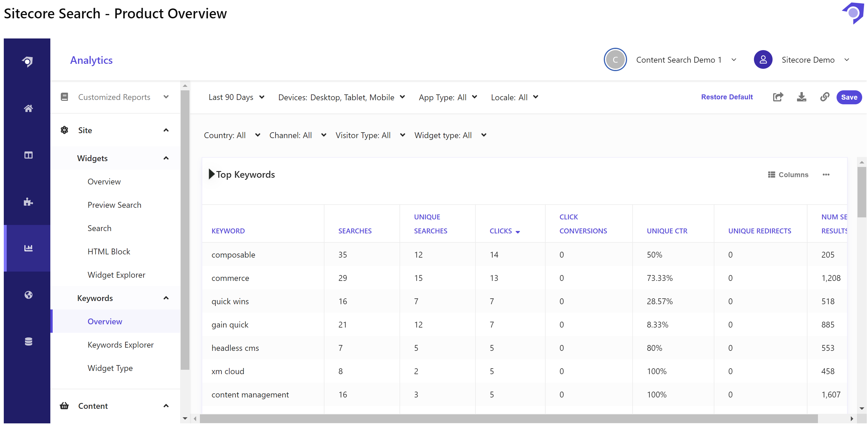Collapse the Top Keywords triangle
Screen dimensions: 868x426
click(211, 174)
